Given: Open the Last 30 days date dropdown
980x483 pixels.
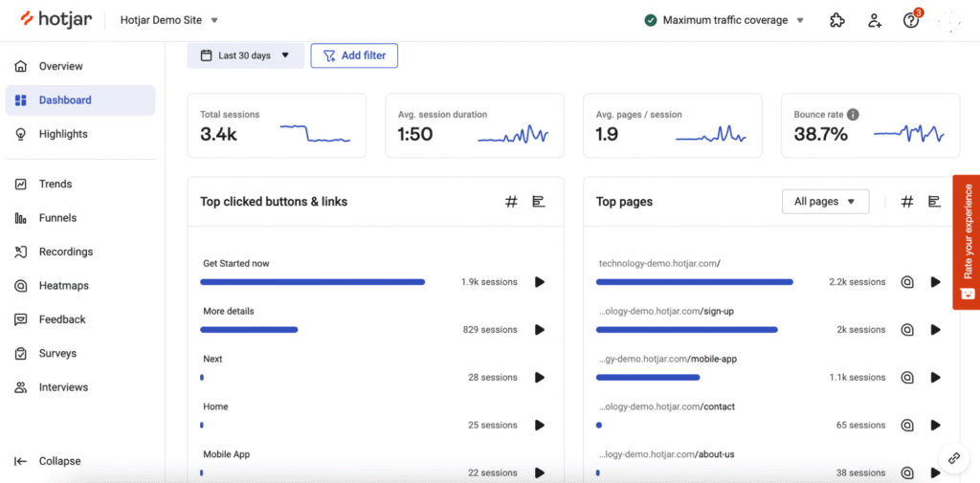Looking at the screenshot, I should (x=245, y=55).
